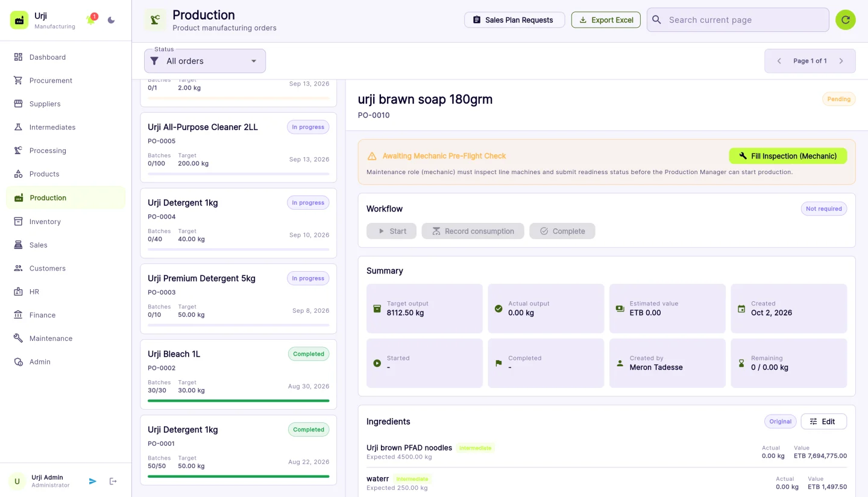Select the Urji Premium Detergent 5kg order
The image size is (868, 497).
pos(239,298)
